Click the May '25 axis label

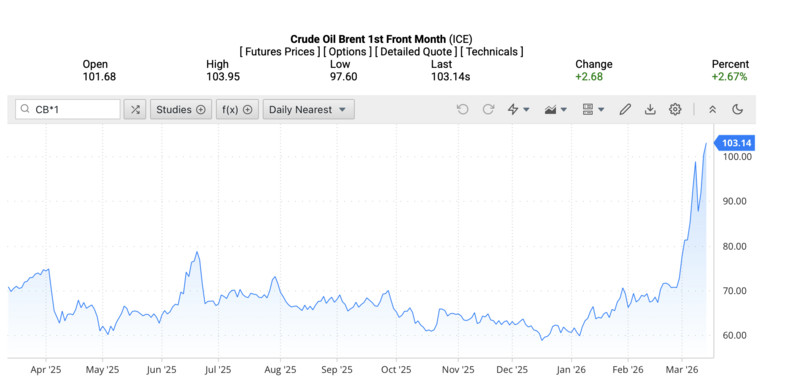click(102, 369)
